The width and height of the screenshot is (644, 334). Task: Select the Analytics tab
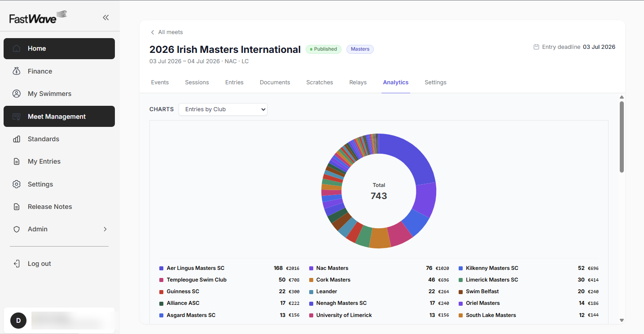396,82
